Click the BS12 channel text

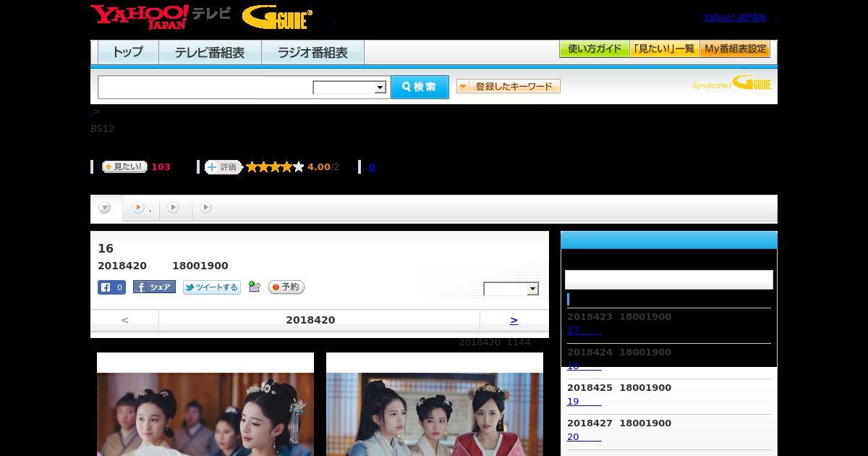[102, 129]
